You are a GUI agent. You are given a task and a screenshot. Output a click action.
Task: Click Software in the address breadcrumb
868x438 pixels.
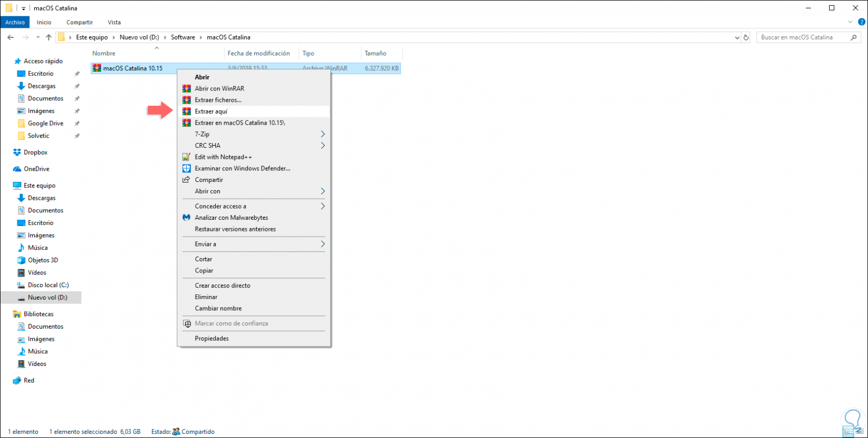pyautogui.click(x=183, y=37)
